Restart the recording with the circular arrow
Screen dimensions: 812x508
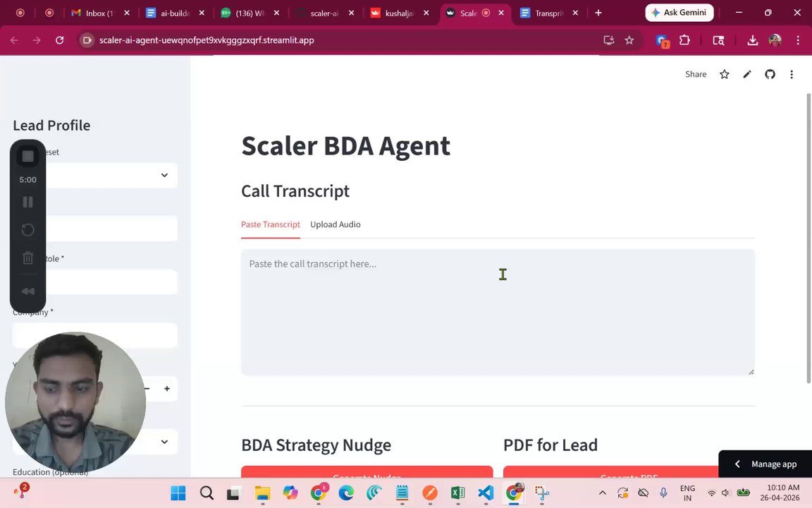pyautogui.click(x=28, y=229)
